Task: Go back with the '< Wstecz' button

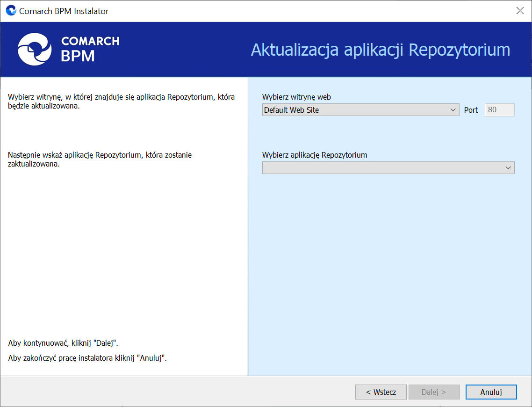Action: (x=381, y=392)
